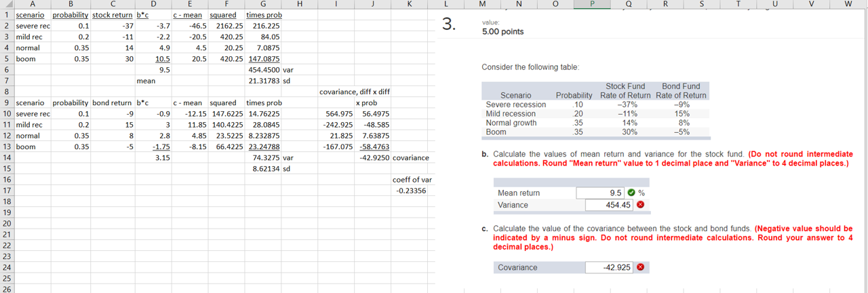Screen dimensions: 868x293
Task: Click cell containing 8.232875
Action: [264, 136]
